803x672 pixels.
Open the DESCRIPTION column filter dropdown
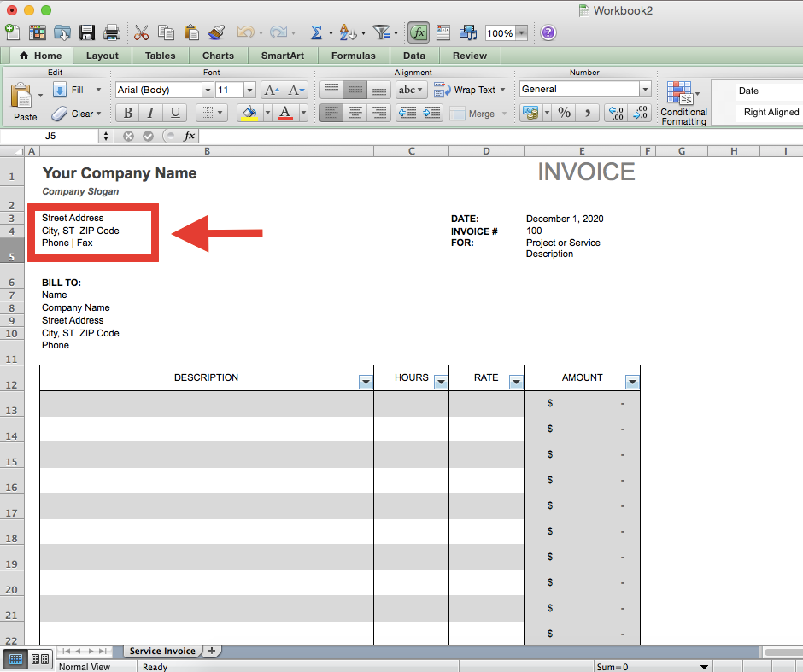pyautogui.click(x=366, y=382)
